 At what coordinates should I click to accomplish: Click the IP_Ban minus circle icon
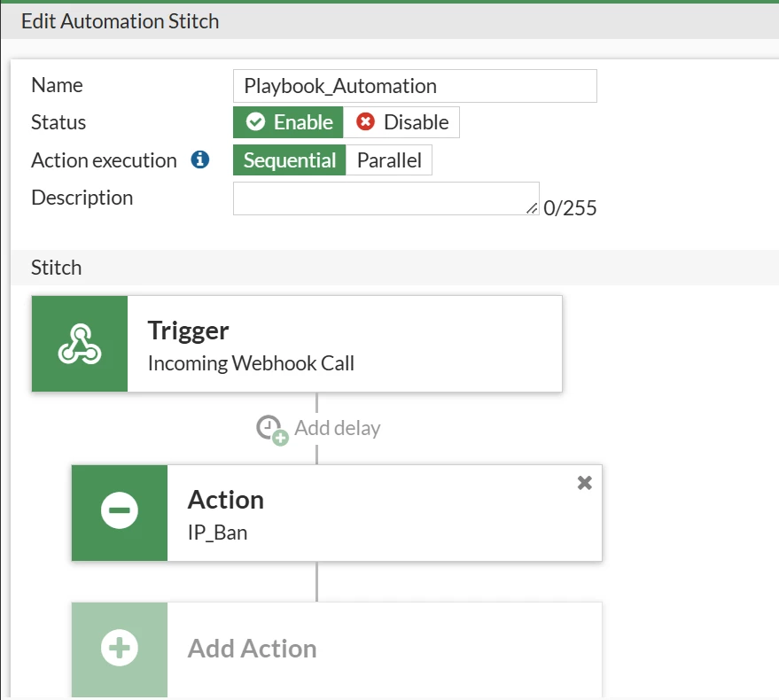(120, 510)
